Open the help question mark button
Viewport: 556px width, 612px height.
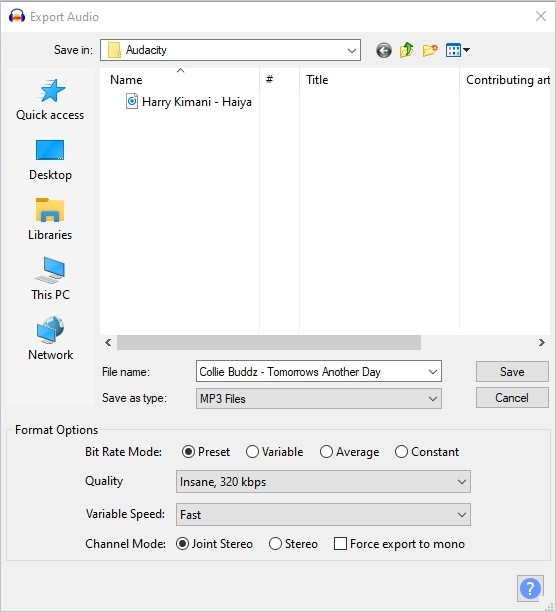(530, 588)
